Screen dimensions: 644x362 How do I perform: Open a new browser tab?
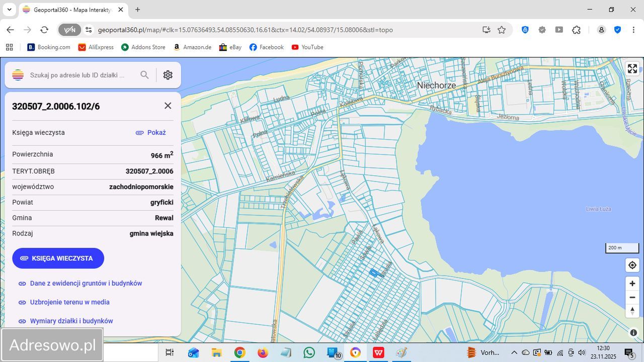point(137,10)
